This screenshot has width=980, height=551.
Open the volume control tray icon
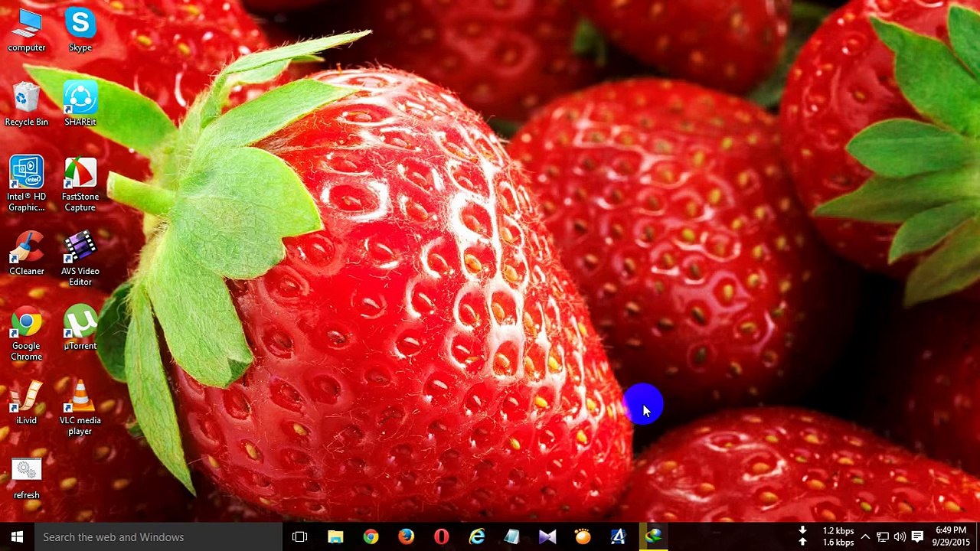click(x=900, y=536)
